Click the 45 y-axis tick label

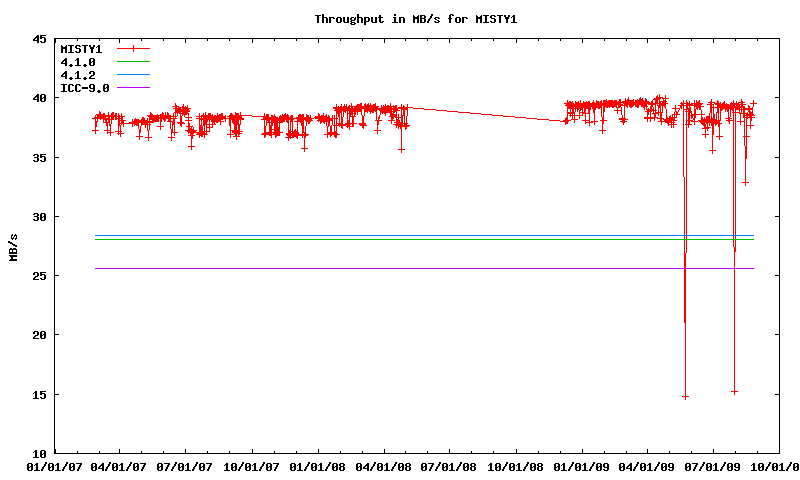tap(39, 40)
